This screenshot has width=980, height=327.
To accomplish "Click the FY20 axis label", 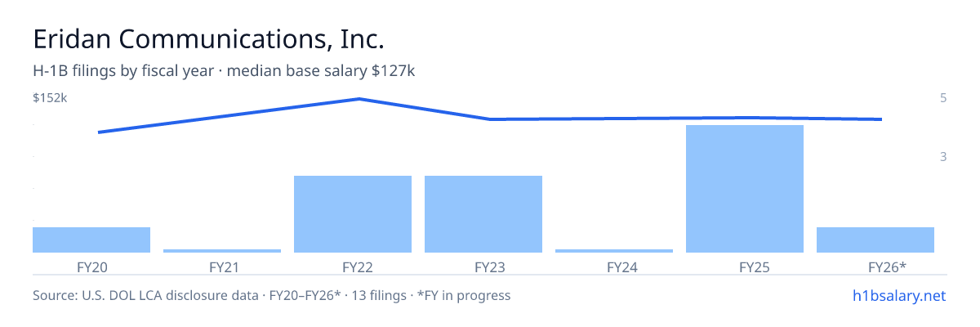I will pyautogui.click(x=91, y=267).
